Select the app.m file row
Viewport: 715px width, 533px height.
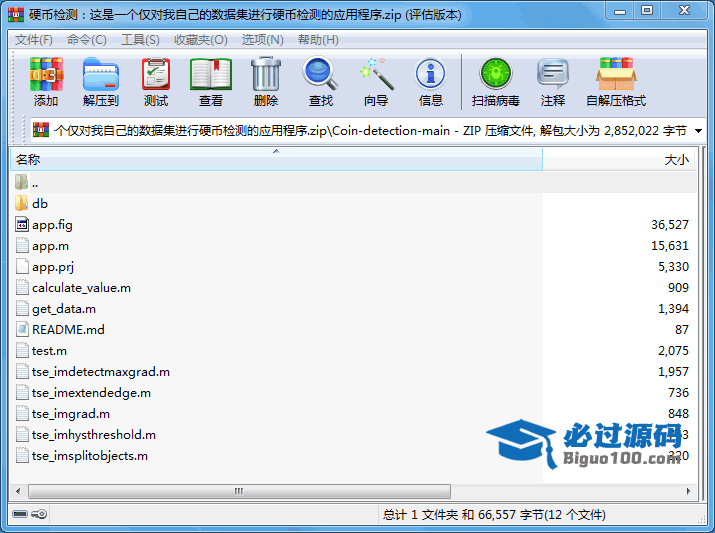[353, 245]
